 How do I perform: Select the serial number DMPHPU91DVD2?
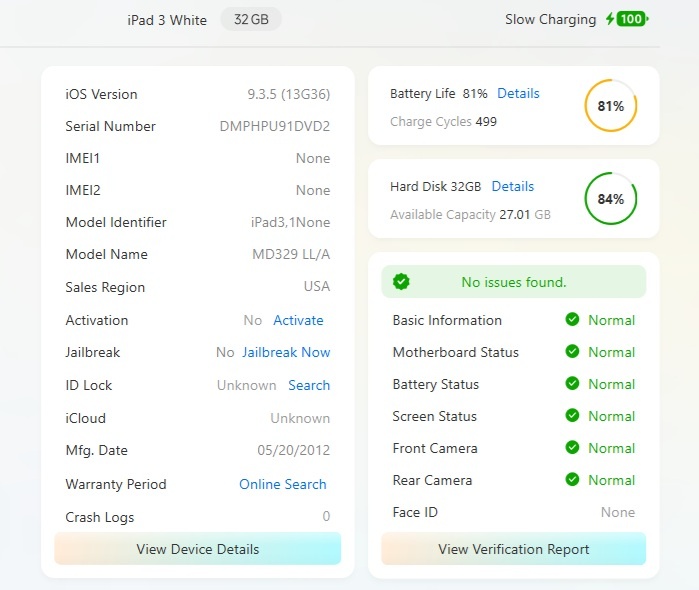click(x=275, y=126)
